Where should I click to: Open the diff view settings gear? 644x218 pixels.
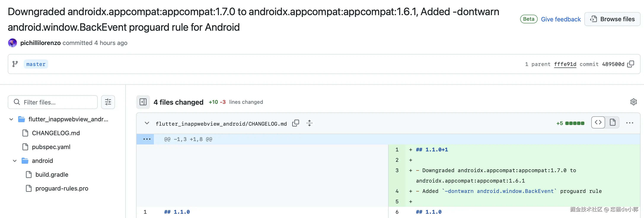(633, 102)
